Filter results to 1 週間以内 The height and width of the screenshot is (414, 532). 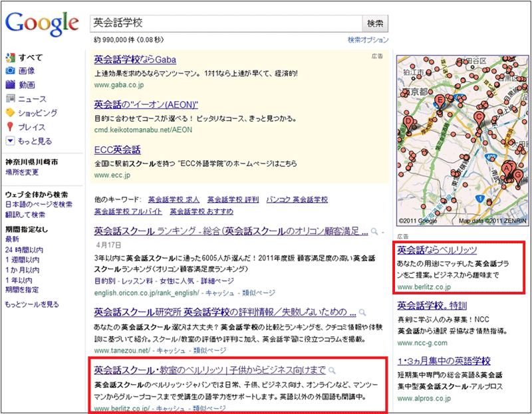23,260
